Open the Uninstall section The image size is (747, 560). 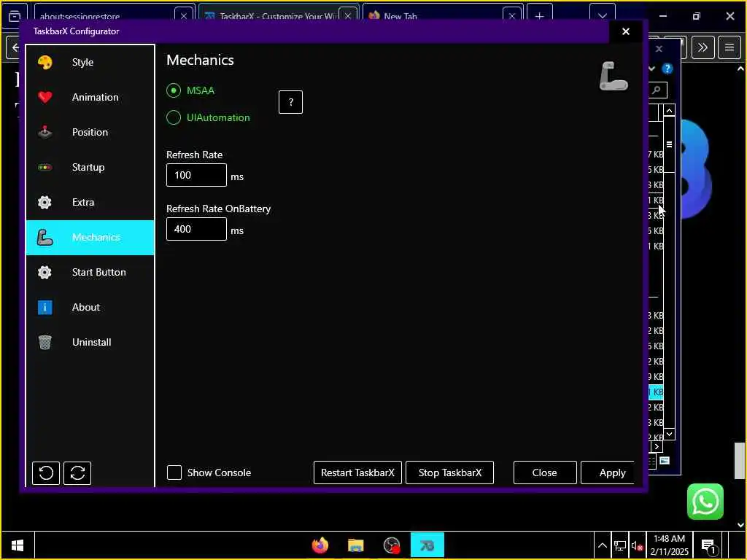click(90, 343)
